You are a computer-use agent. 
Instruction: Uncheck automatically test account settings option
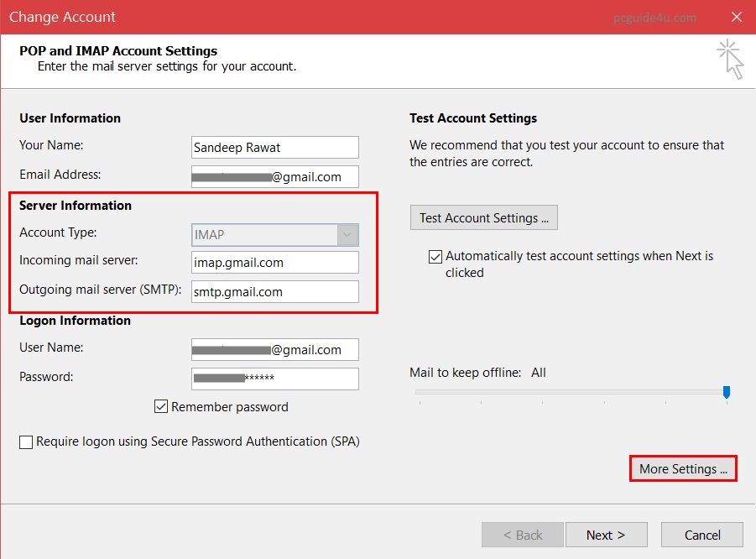click(435, 256)
